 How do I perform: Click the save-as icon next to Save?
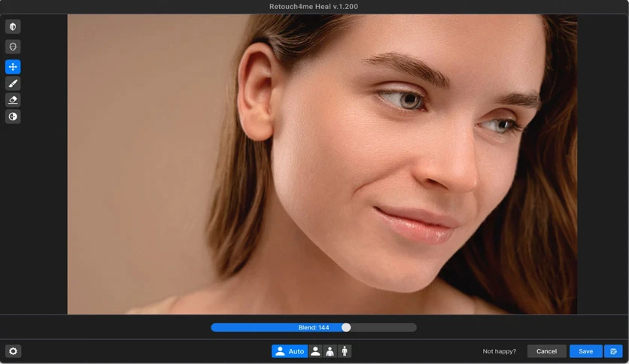point(613,351)
